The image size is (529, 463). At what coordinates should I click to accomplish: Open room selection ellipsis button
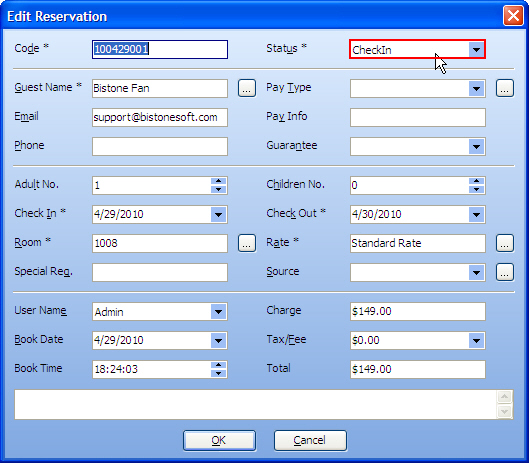247,243
